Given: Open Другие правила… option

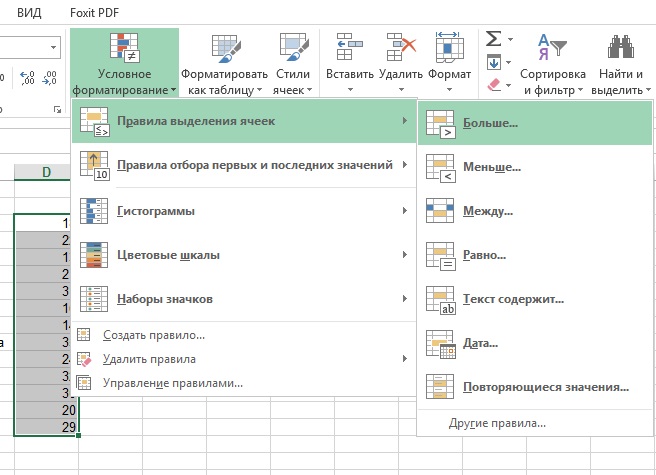Looking at the screenshot, I should coord(535,424).
